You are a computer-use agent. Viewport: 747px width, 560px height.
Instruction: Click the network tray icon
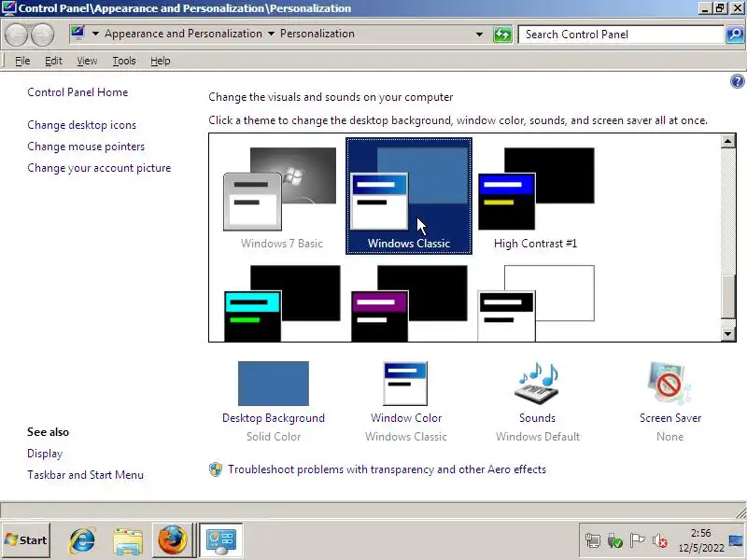pos(593,540)
